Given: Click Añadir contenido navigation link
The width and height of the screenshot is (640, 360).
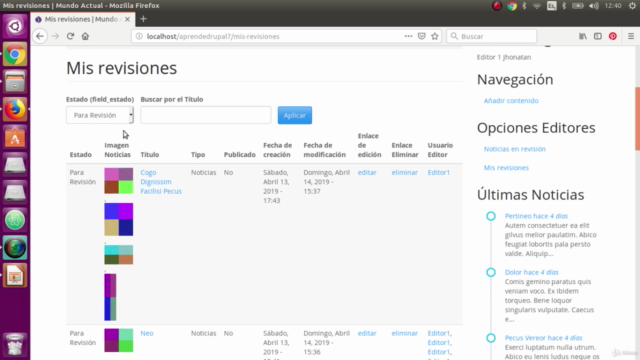Looking at the screenshot, I should pyautogui.click(x=511, y=100).
